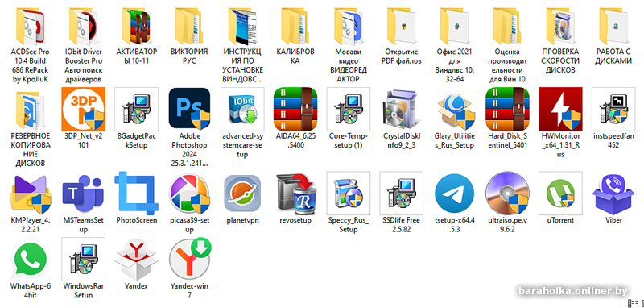Click the file name 'planetvpn'
644x308 pixels.
pyautogui.click(x=242, y=220)
